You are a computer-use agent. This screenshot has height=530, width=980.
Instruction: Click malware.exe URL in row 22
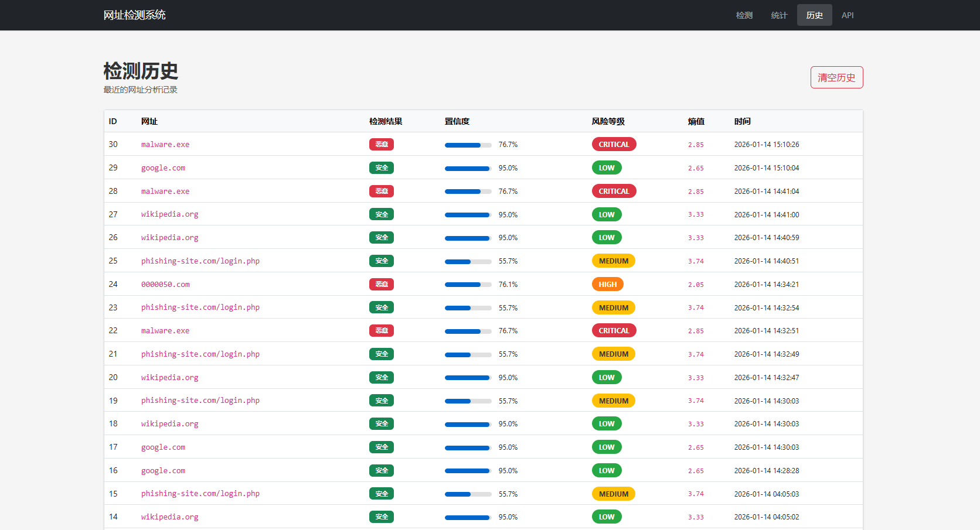(165, 331)
